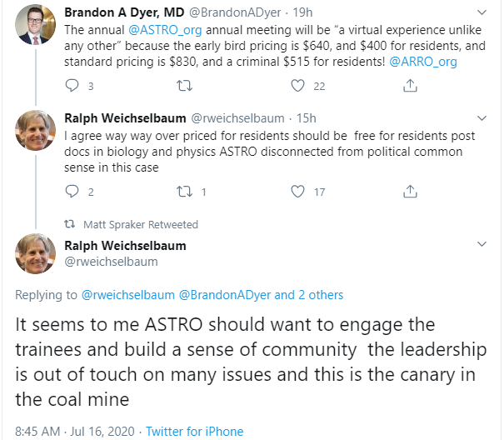Reply to Brandon Dyer's tweet
The width and height of the screenshot is (504, 440).
[72, 86]
